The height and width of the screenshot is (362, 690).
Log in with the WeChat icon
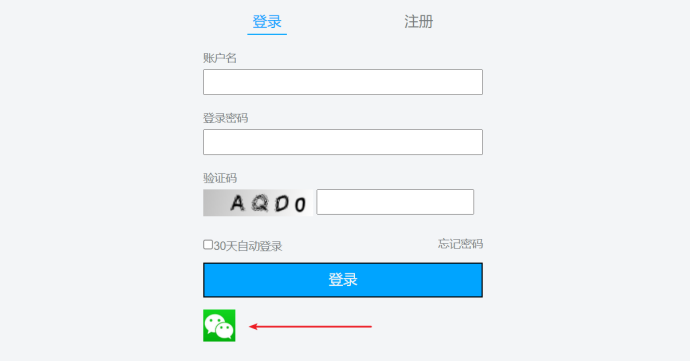[x=219, y=325]
